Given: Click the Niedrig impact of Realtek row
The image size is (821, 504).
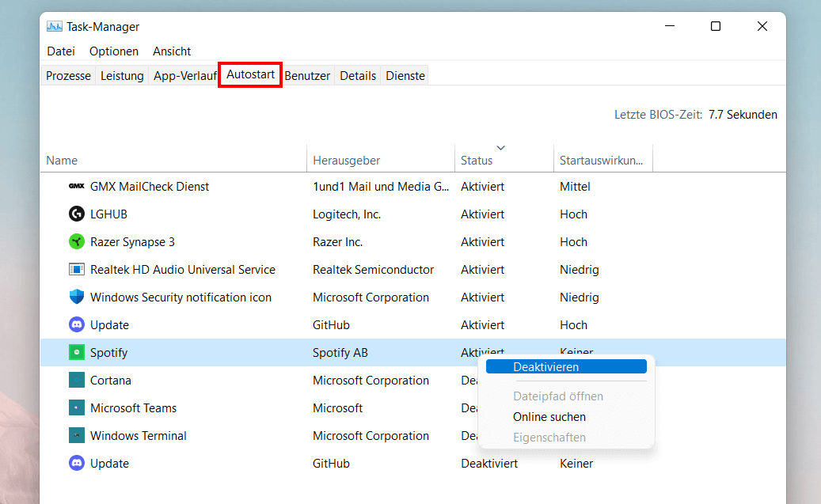Looking at the screenshot, I should 579,270.
